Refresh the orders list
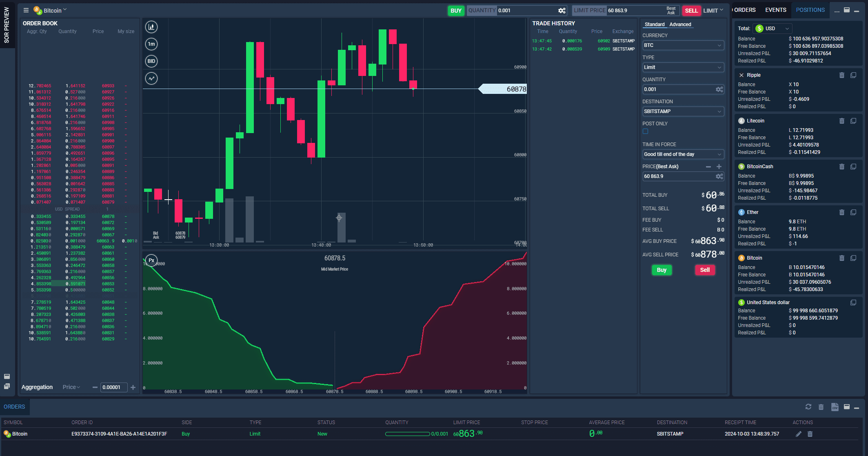The width and height of the screenshot is (868, 456). tap(808, 407)
